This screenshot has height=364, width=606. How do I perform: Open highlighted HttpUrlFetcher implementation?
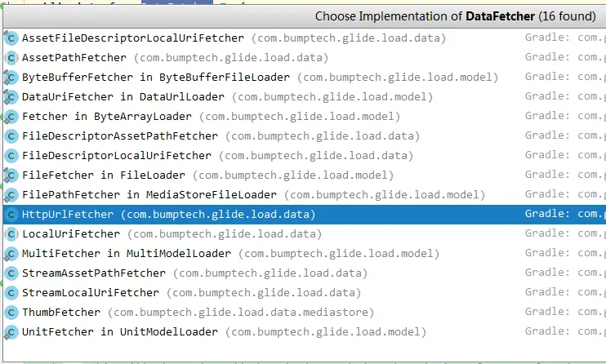(x=305, y=214)
